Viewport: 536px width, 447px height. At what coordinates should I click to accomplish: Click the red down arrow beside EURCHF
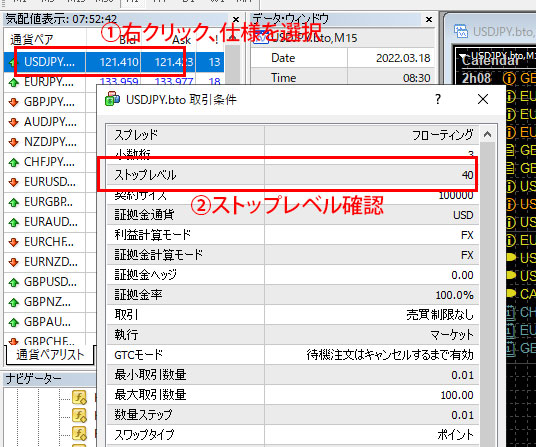pyautogui.click(x=14, y=242)
